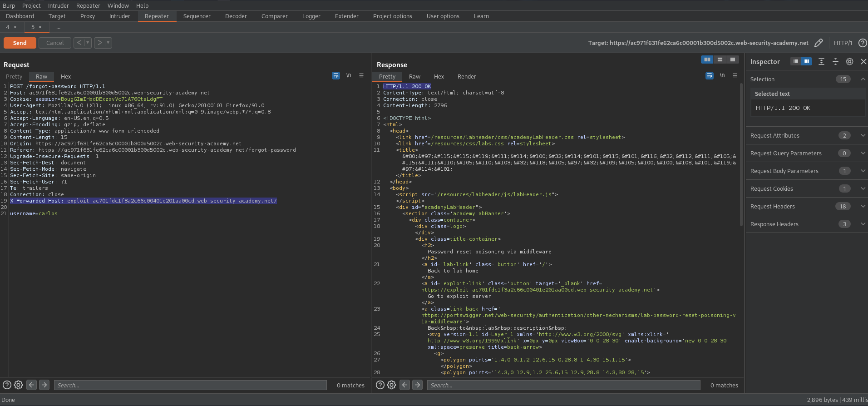868x406 pixels.
Task: Switch to the Logger tab
Action: pyautogui.click(x=311, y=16)
